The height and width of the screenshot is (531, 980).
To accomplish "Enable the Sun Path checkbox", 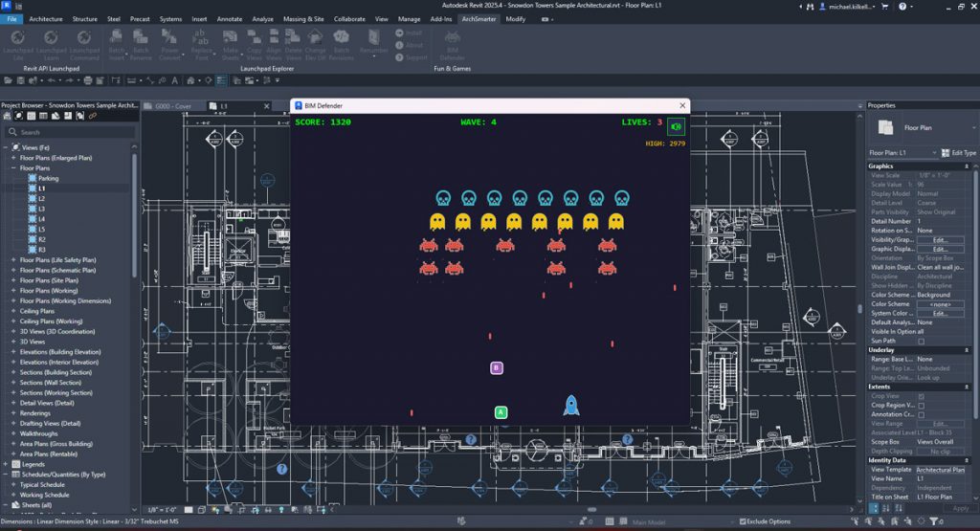I will pyautogui.click(x=921, y=341).
